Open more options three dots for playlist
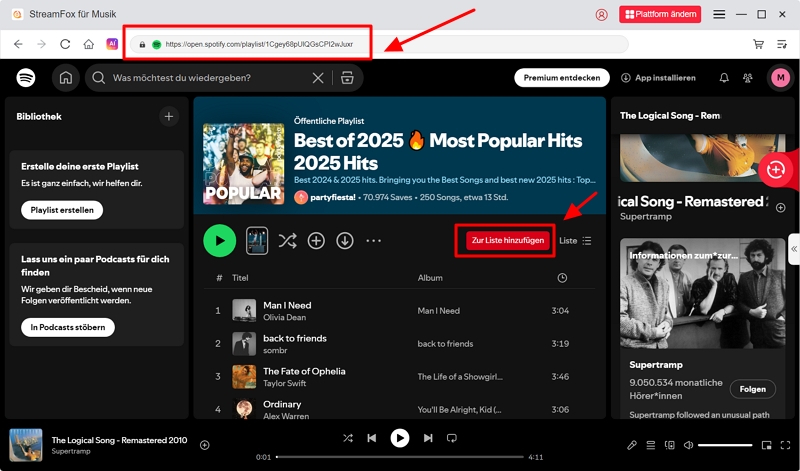 373,240
